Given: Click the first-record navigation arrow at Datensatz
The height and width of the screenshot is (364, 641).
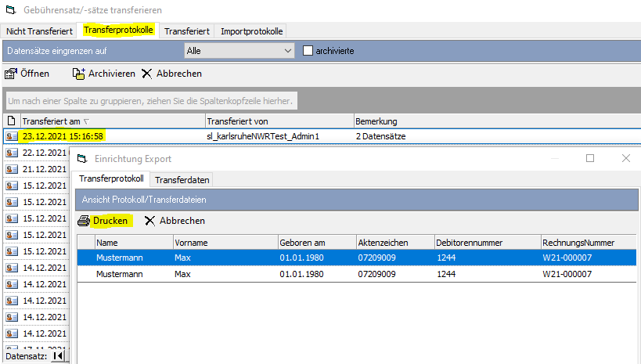Looking at the screenshot, I should (x=58, y=356).
